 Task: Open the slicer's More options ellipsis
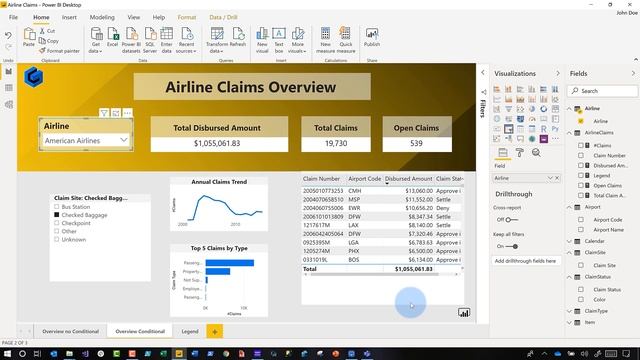pos(127,113)
